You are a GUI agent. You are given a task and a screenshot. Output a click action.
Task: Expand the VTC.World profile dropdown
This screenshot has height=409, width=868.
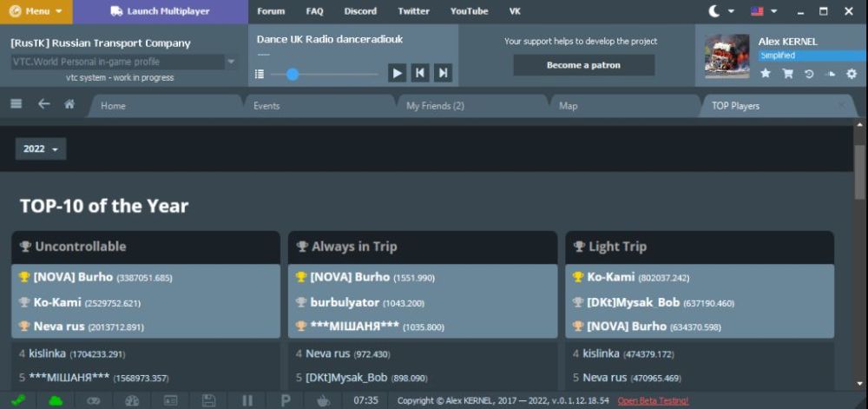(231, 62)
